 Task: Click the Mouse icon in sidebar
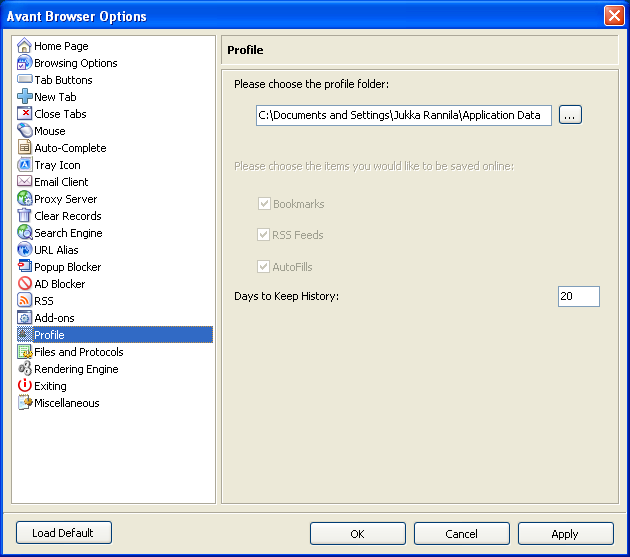pos(24,131)
